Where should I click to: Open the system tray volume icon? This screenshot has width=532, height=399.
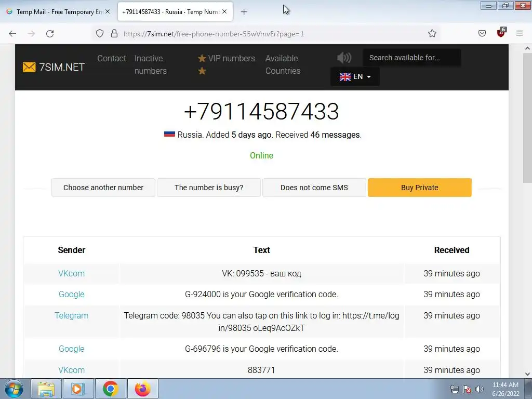[480, 389]
